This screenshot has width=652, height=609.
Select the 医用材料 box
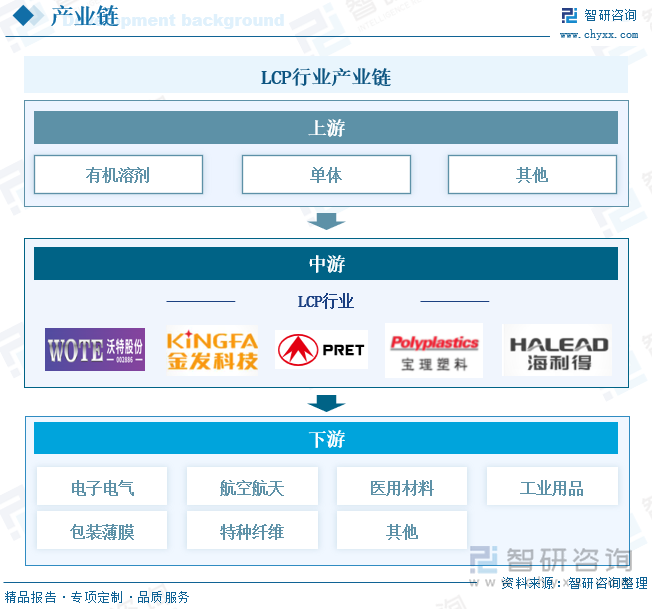click(402, 486)
